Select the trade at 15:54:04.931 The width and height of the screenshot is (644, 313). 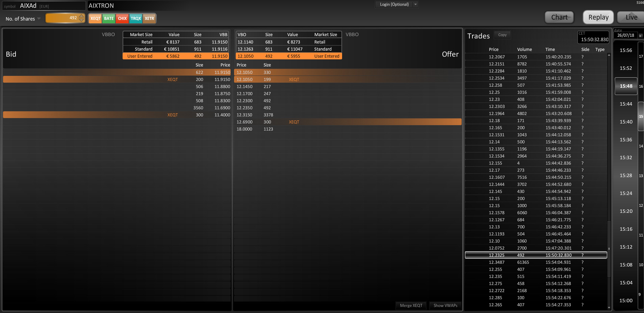[536, 262]
